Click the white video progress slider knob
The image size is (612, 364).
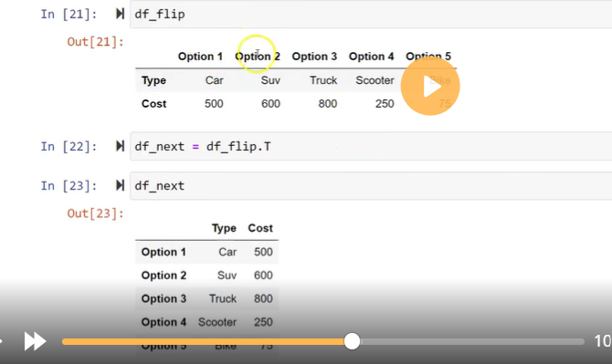(x=352, y=341)
